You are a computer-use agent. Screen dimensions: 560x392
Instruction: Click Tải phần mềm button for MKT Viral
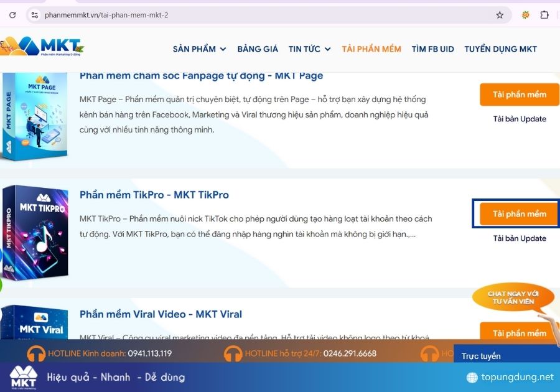[520, 331]
